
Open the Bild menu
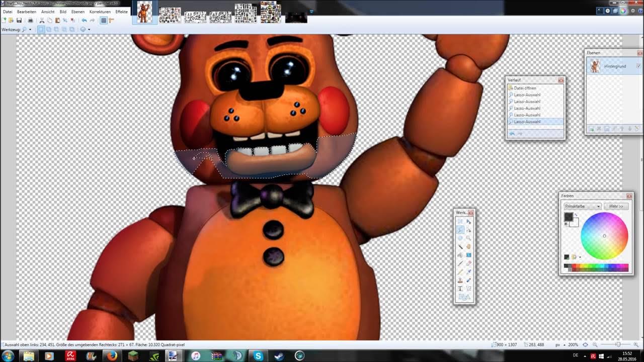63,12
